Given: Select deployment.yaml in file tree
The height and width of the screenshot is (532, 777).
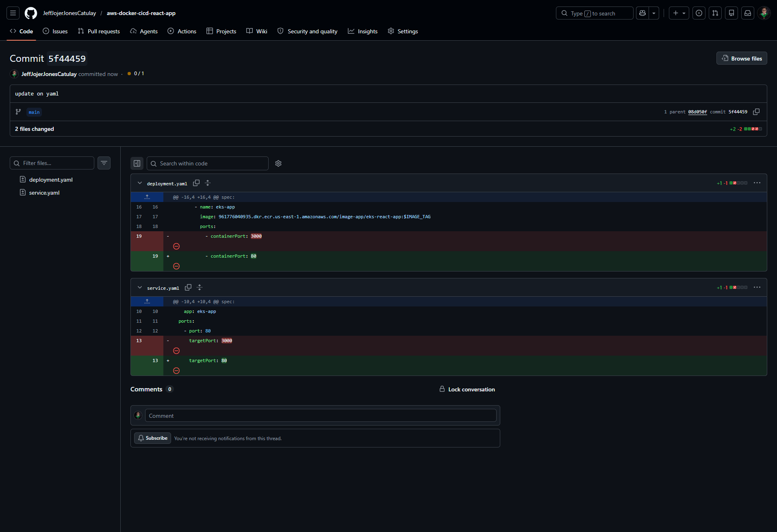Looking at the screenshot, I should (51, 180).
